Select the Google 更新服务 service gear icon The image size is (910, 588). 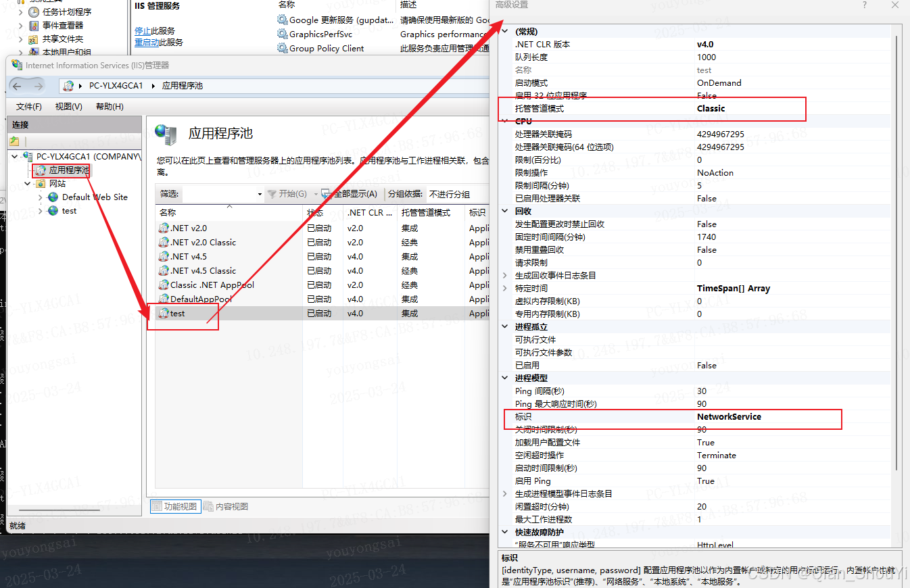click(x=283, y=20)
